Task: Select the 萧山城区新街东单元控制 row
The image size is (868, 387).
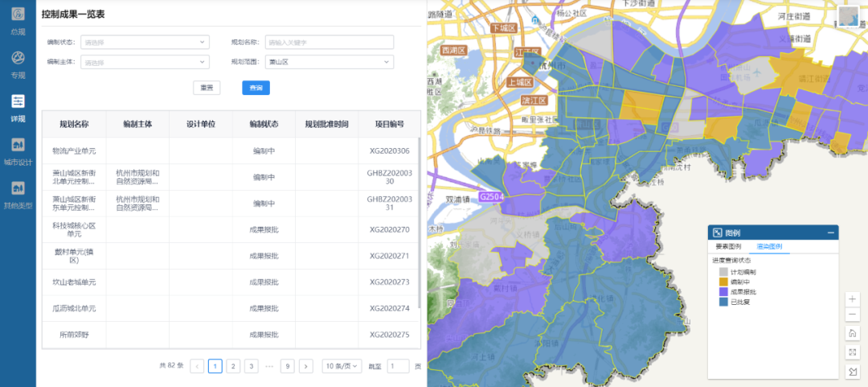Action: tap(230, 204)
